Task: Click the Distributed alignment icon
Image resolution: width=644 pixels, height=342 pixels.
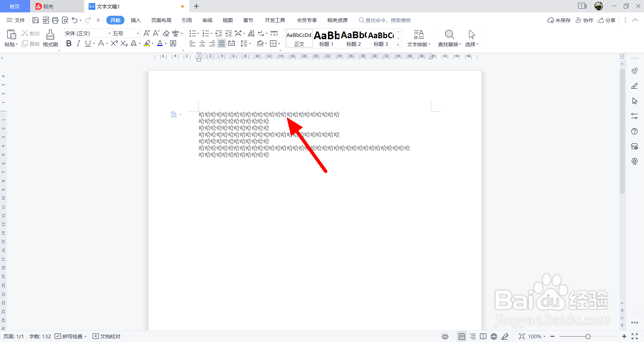Action: (231, 43)
